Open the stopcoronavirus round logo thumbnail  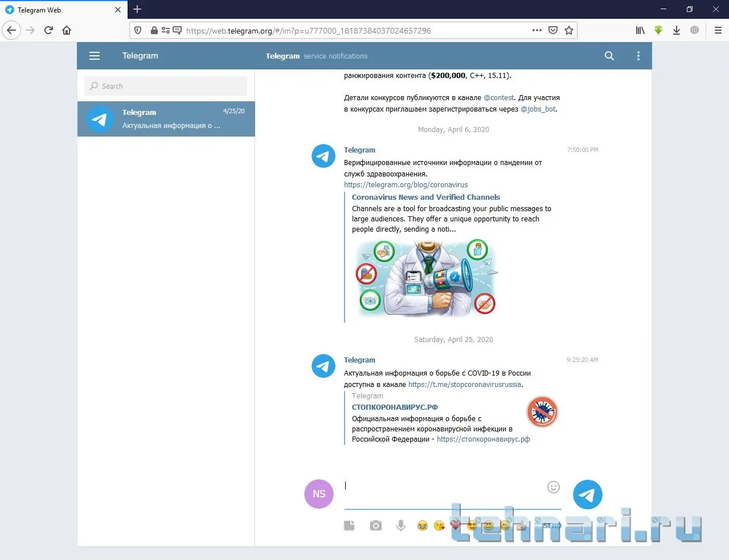(x=542, y=412)
